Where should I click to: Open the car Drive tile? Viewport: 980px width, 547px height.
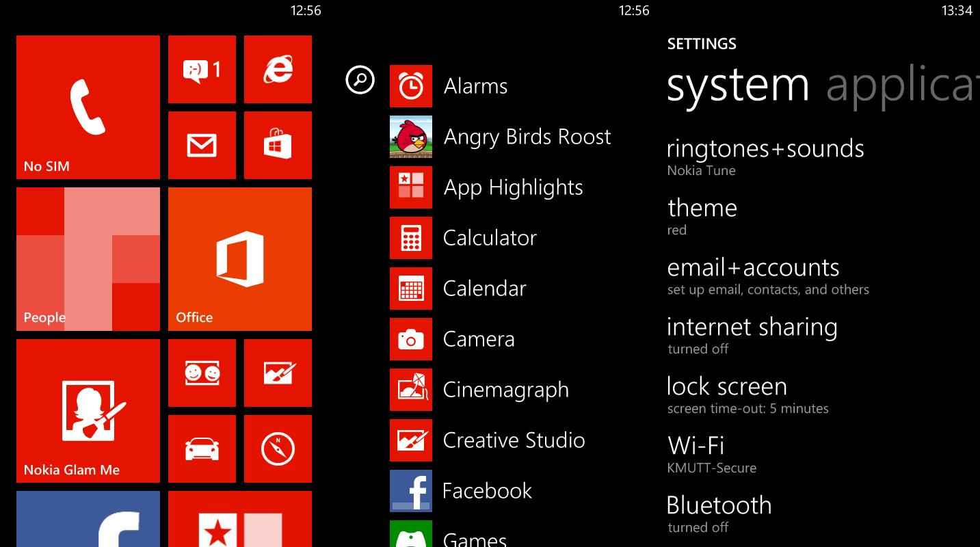point(202,449)
